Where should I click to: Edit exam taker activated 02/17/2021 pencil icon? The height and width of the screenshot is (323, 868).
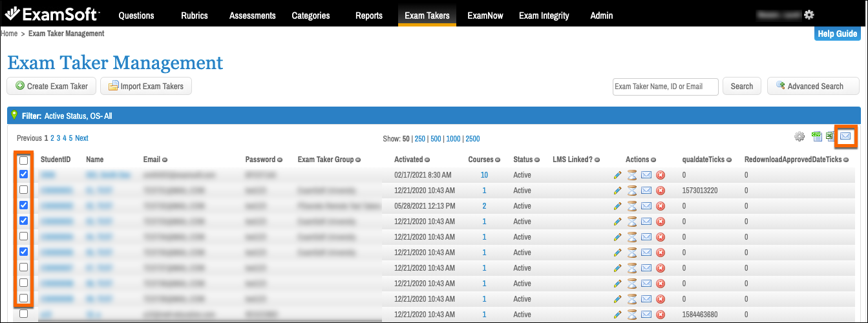(x=618, y=175)
